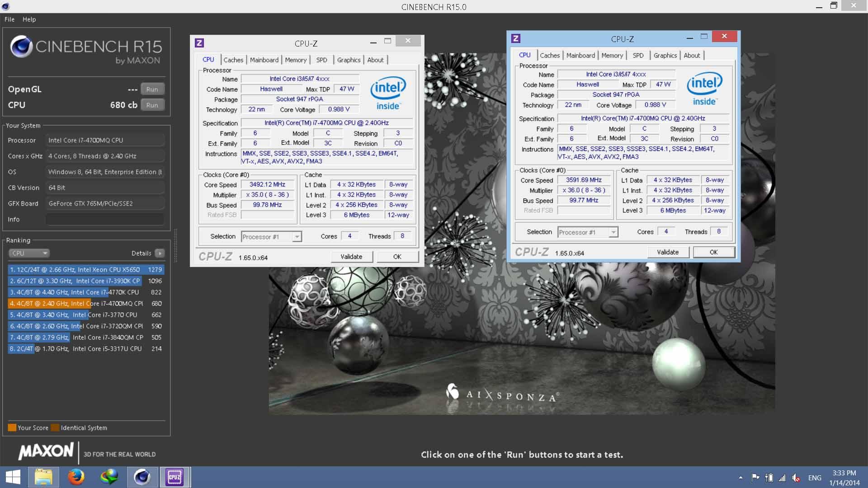The width and height of the screenshot is (868, 488).
Task: Open File Explorer from taskbar
Action: [x=43, y=477]
